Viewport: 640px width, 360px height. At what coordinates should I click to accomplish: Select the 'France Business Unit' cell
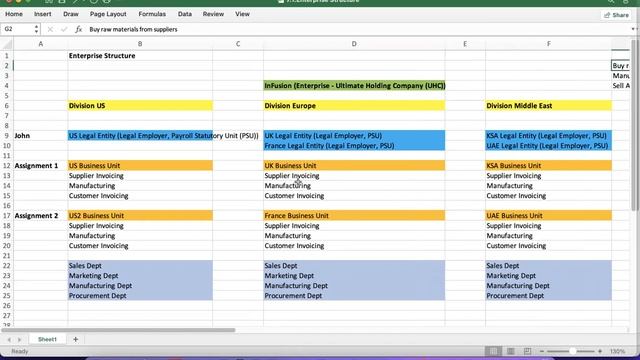click(x=354, y=216)
